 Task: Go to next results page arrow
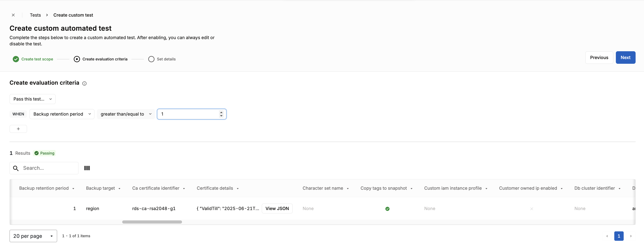click(x=631, y=236)
